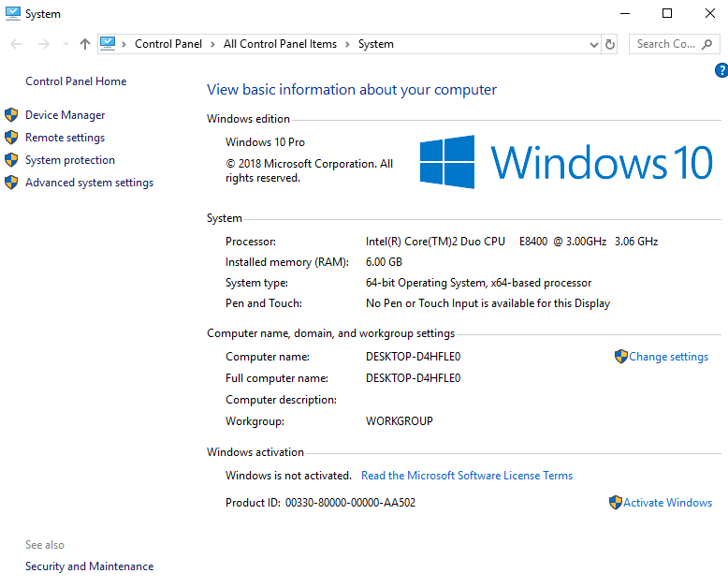Close the System window
728x588 pixels.
tap(710, 13)
